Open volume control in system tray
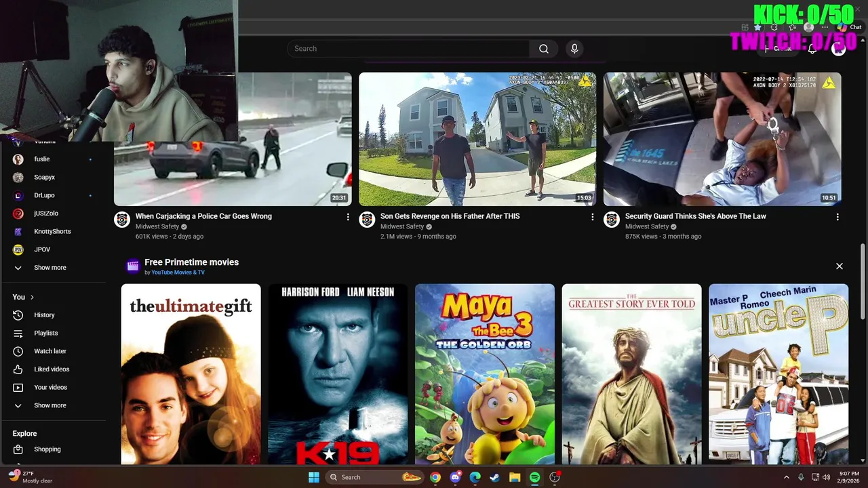The width and height of the screenshot is (868, 488). pyautogui.click(x=827, y=477)
